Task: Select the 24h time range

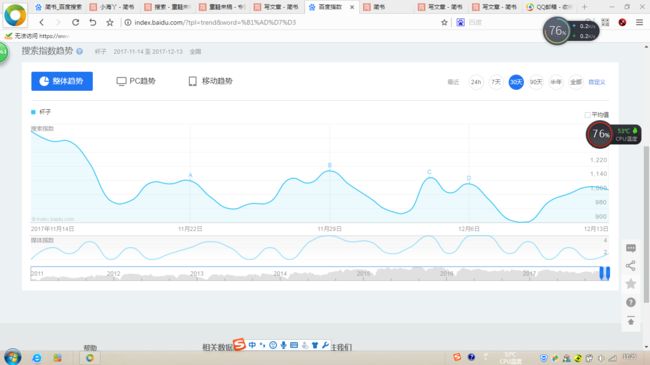Action: point(475,82)
